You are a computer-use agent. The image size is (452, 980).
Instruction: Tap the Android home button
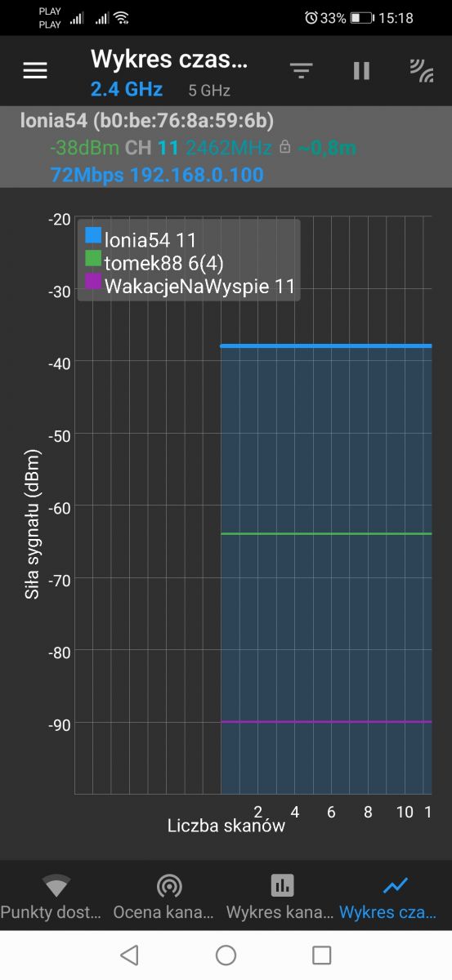[x=226, y=955]
